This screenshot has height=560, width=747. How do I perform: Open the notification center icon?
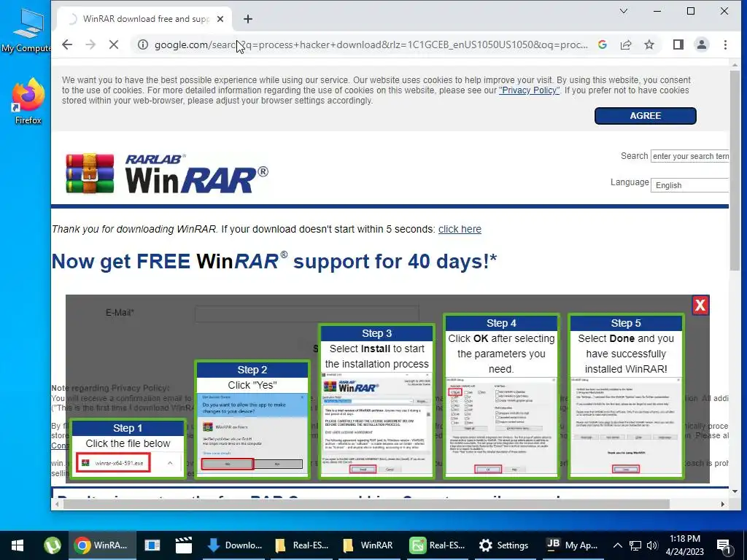tap(724, 545)
